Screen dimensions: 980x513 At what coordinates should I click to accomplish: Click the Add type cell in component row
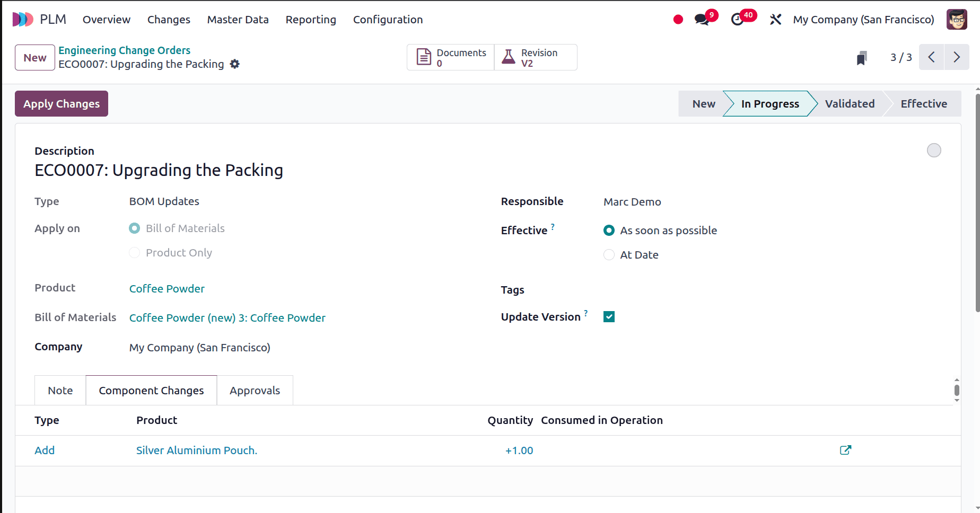(45, 450)
